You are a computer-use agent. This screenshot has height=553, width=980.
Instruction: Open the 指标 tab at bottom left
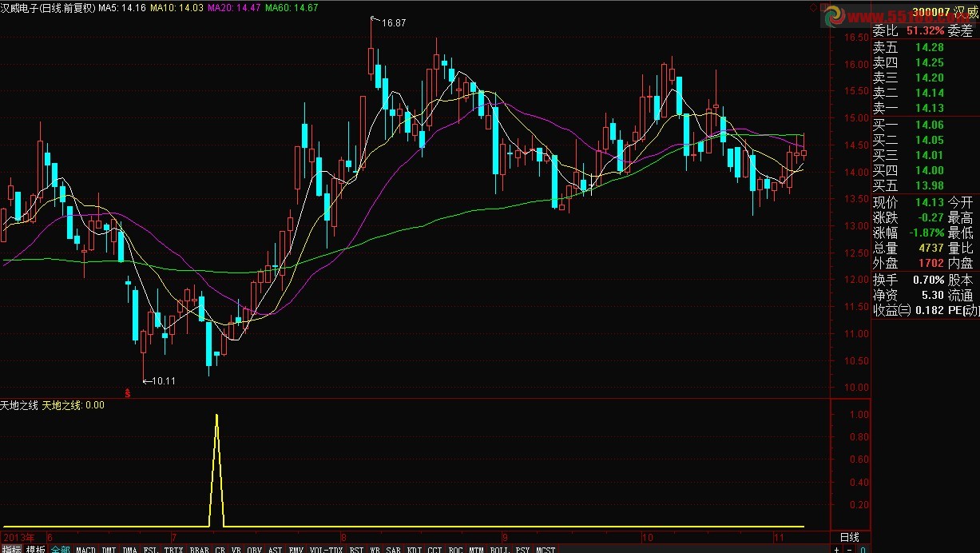click(11, 549)
